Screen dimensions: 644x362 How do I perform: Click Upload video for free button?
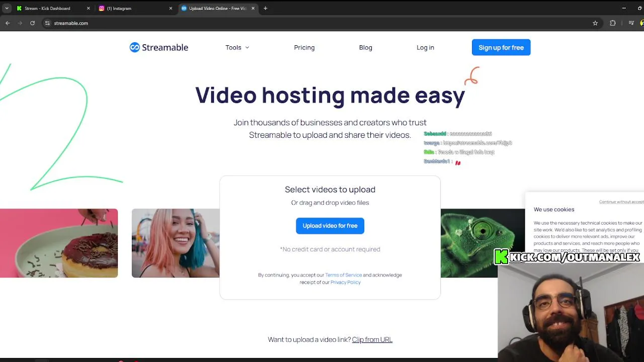coord(330,226)
